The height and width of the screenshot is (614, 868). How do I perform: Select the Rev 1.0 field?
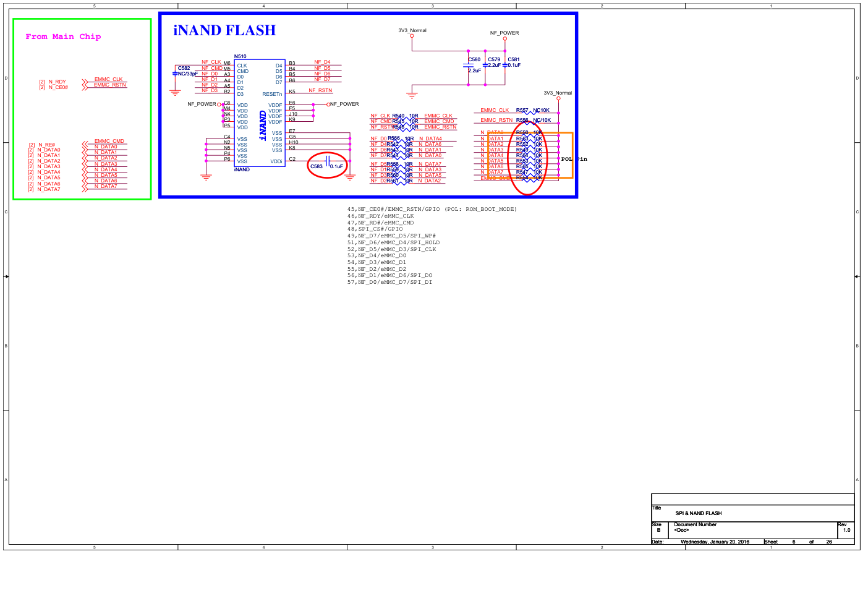coord(846,530)
